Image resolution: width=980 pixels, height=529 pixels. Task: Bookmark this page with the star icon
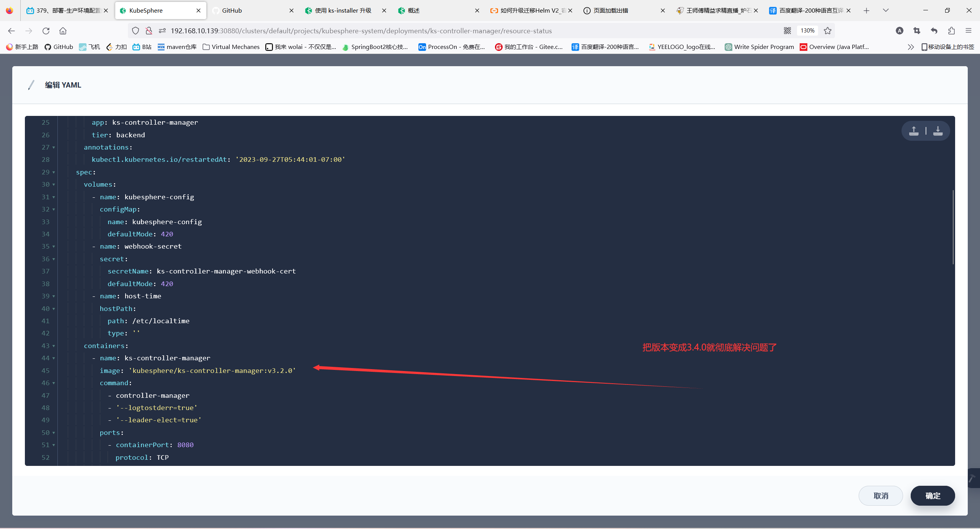828,31
